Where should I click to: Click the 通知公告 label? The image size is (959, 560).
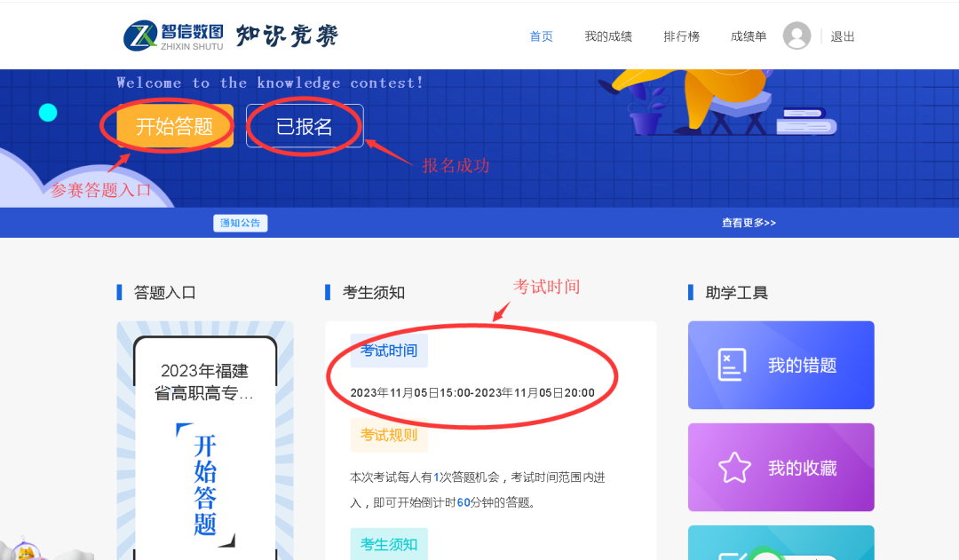click(x=241, y=223)
